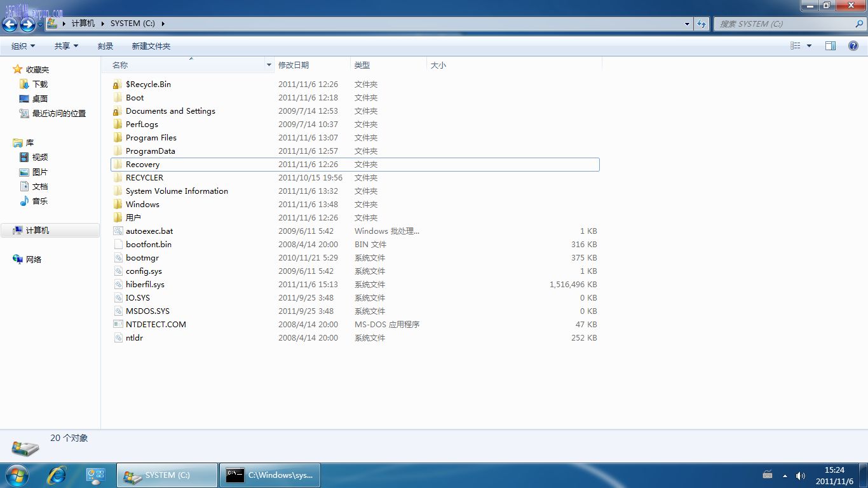Select the $Recycle.Bin folder icon
This screenshot has width=868, height=488.
117,85
